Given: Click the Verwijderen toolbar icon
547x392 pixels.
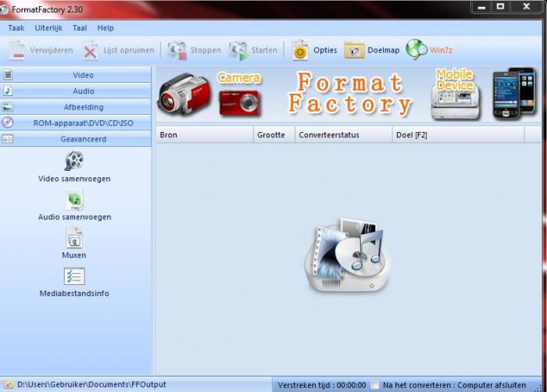Looking at the screenshot, I should (16, 50).
